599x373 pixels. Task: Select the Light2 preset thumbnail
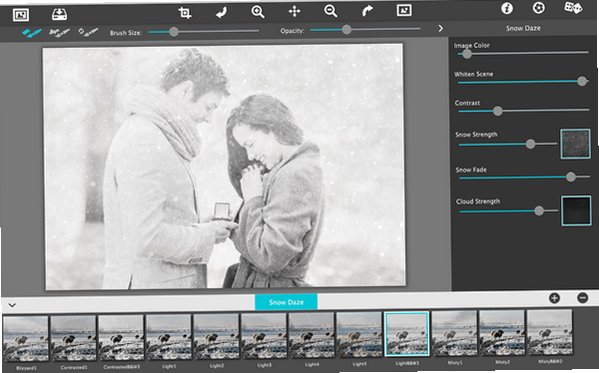pyautogui.click(x=216, y=337)
